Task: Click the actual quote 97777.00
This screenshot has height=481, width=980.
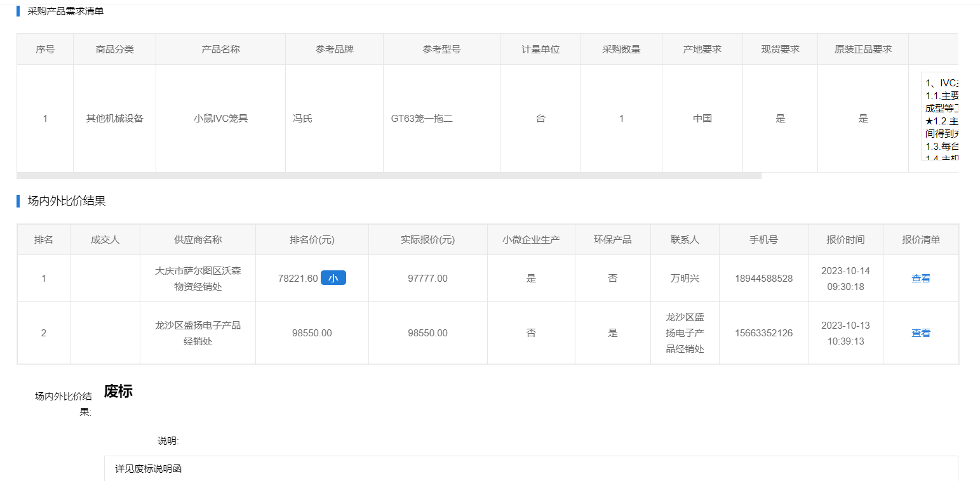Action: coord(427,279)
